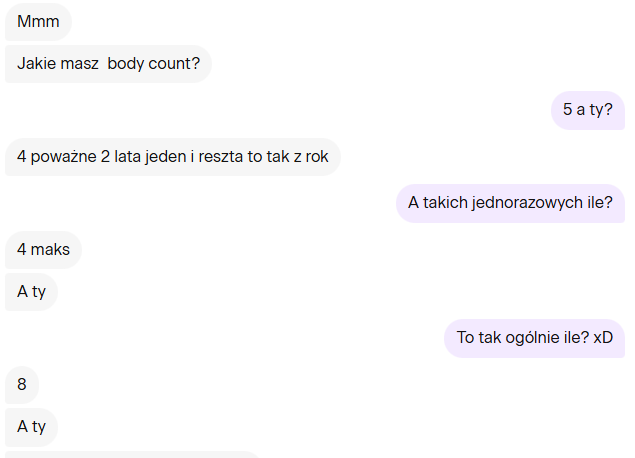Click "xD" at the end of the purple message
Viewport: 635px width, 458px height.
point(603,338)
